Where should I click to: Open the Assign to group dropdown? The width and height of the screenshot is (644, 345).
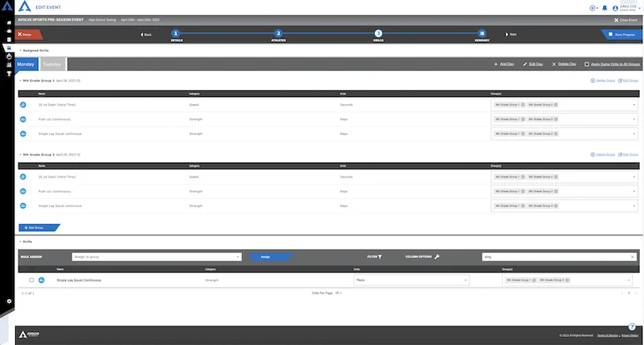[156, 257]
